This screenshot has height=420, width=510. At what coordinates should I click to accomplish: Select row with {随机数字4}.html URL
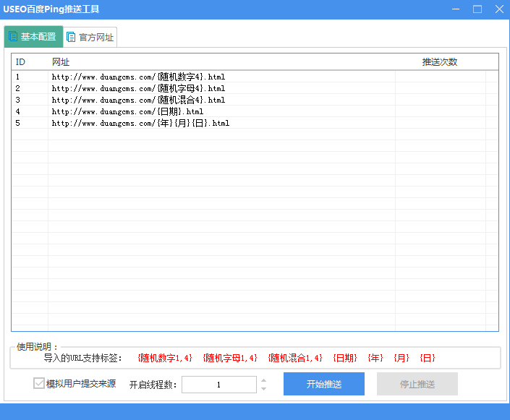255,77
